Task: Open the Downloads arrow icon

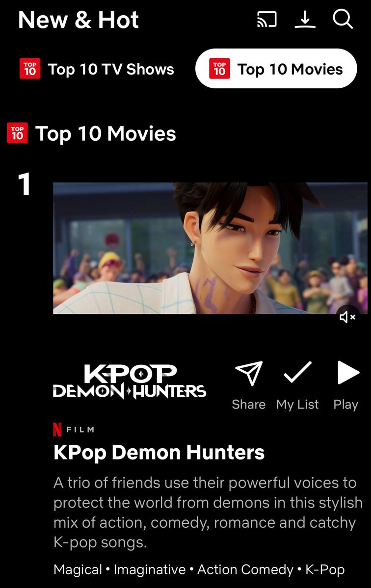Action: tap(305, 19)
